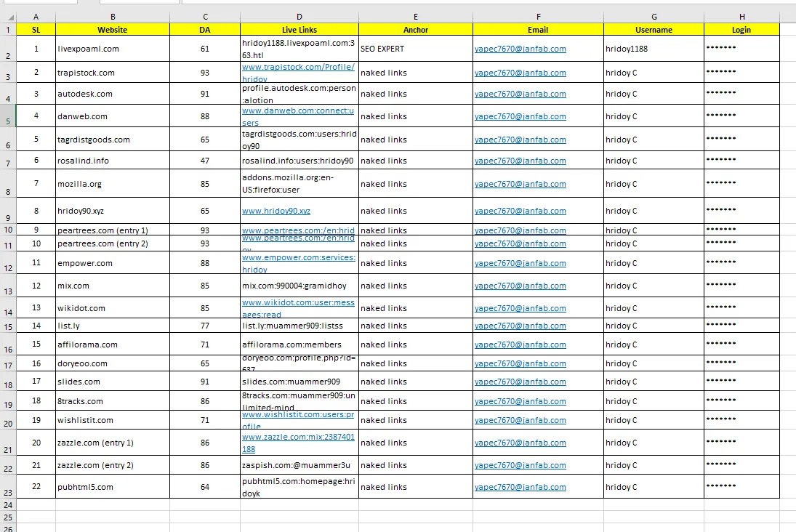Select cell zazzle.com (entry 2)

113,465
